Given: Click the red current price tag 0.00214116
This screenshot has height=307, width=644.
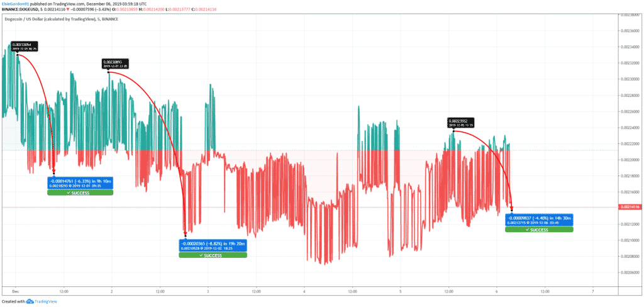Looking at the screenshot, I should [x=630, y=207].
